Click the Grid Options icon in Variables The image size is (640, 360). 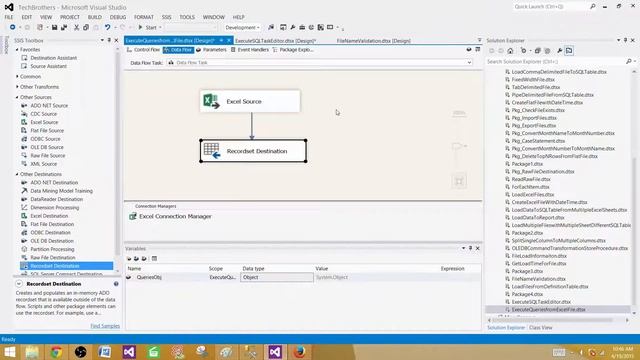[x=154, y=258]
